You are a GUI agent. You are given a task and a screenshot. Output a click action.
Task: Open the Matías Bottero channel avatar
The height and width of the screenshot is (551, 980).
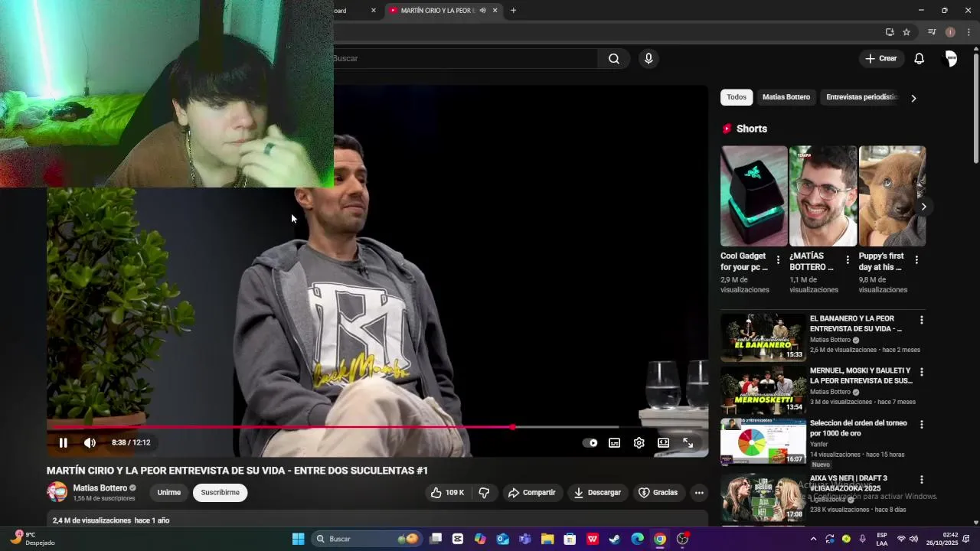coord(57,492)
